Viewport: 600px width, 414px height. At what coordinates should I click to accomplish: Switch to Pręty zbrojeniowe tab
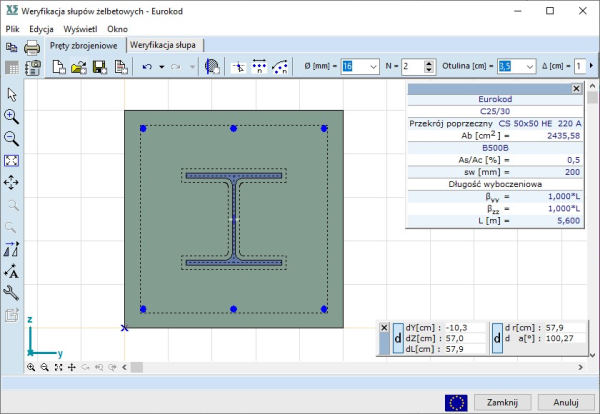(85, 46)
